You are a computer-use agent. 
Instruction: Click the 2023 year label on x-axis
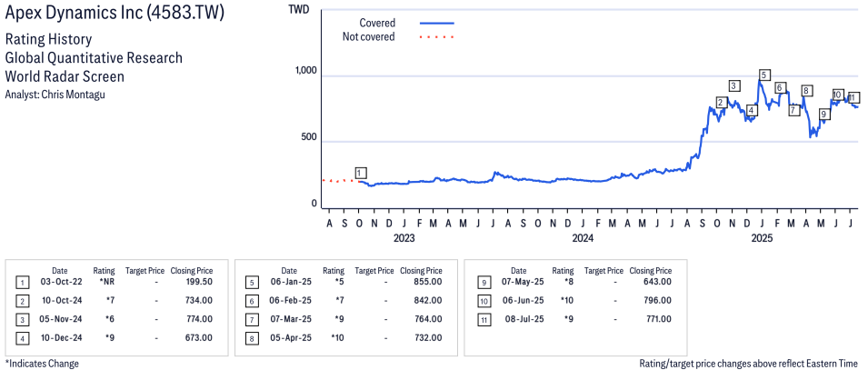(404, 238)
